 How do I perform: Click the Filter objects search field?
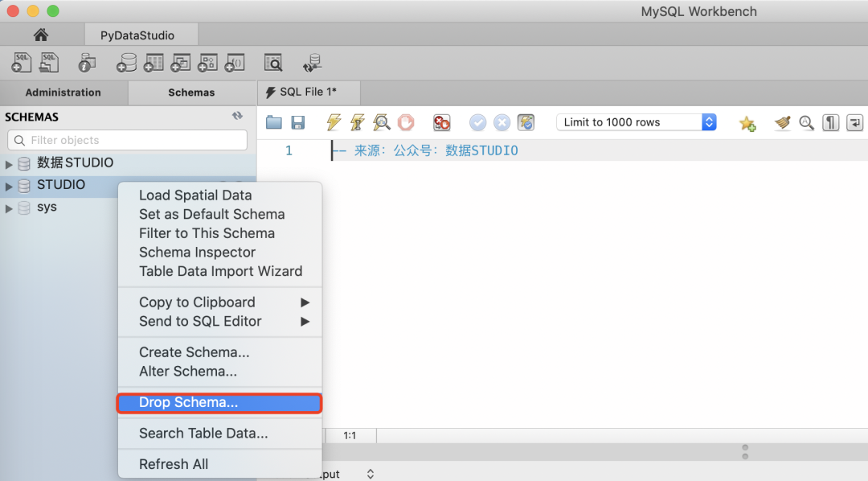(127, 140)
